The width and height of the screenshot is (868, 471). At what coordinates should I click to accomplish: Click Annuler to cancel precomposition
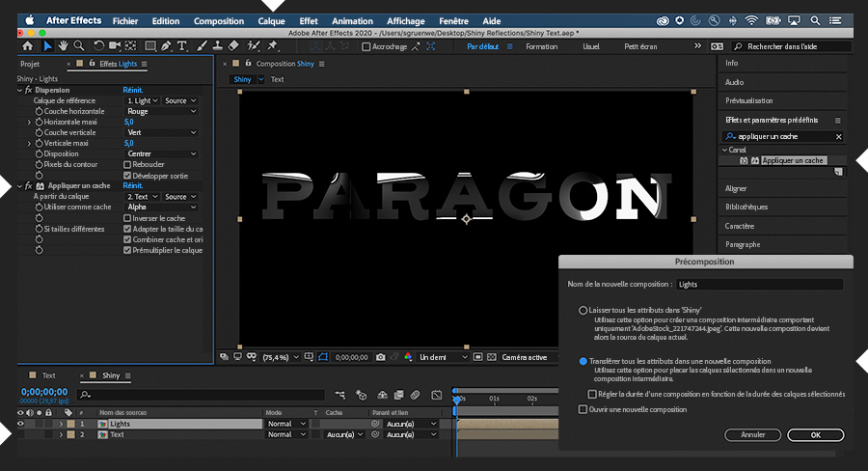pyautogui.click(x=752, y=435)
